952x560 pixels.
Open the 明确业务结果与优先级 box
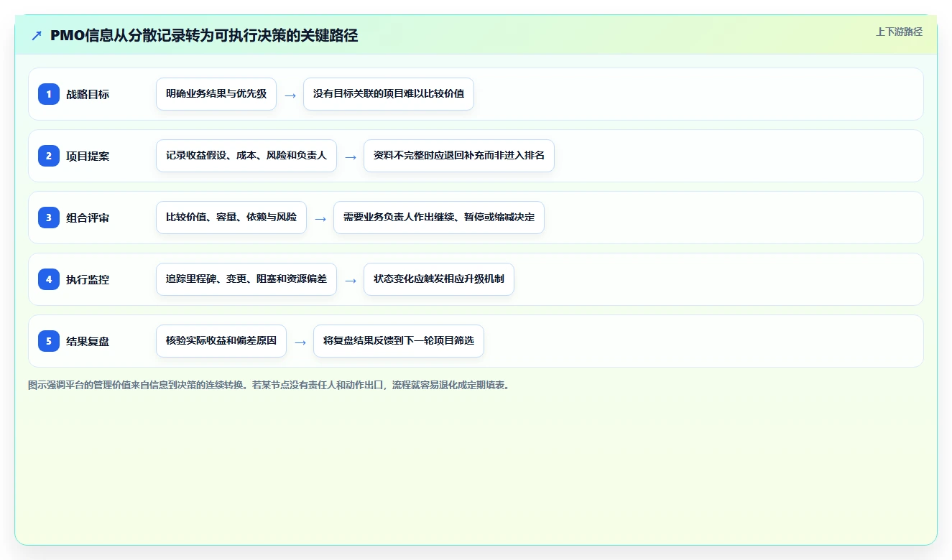pos(216,94)
